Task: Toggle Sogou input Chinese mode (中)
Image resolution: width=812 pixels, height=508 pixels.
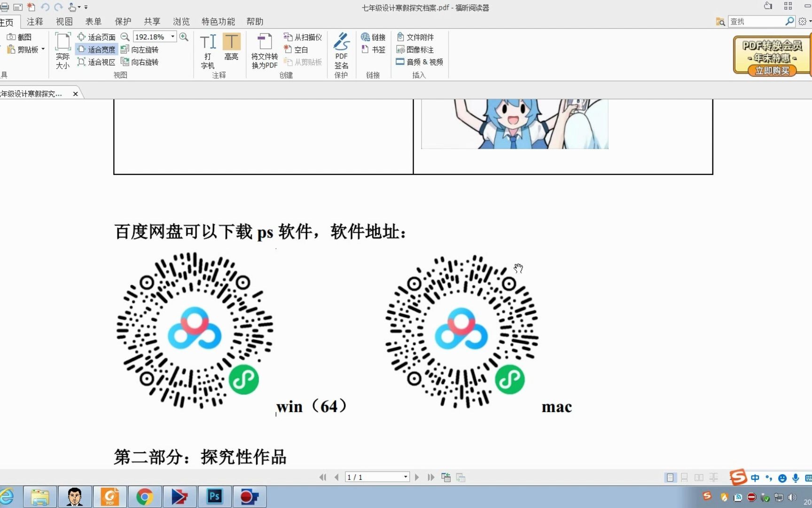Action: (x=755, y=478)
